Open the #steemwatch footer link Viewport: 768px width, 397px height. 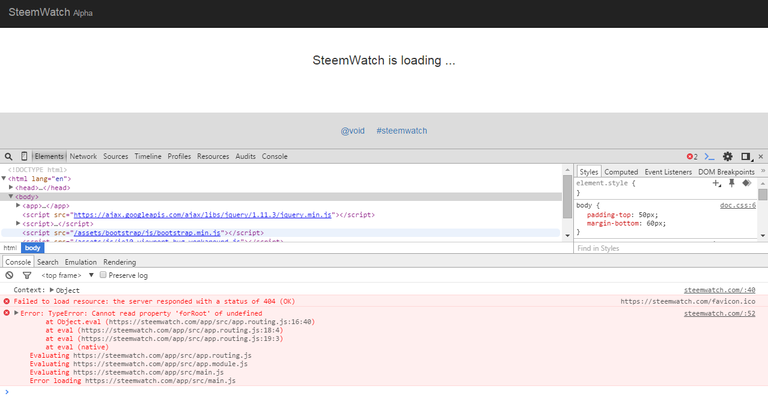point(402,131)
